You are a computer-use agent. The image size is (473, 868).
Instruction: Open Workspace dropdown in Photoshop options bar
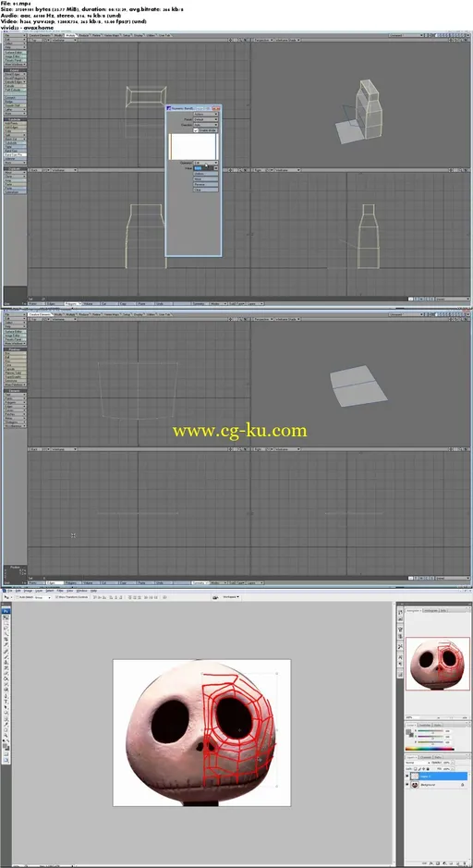coord(232,597)
